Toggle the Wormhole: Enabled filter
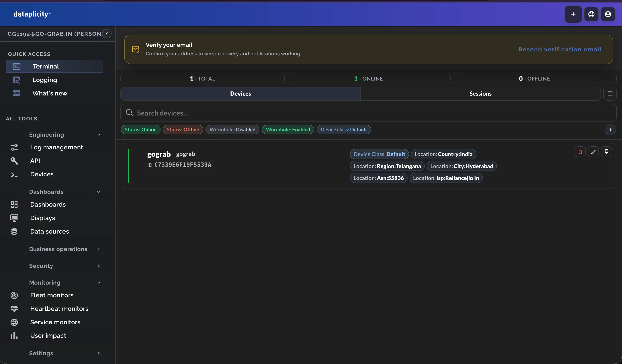The width and height of the screenshot is (622, 364). [288, 130]
